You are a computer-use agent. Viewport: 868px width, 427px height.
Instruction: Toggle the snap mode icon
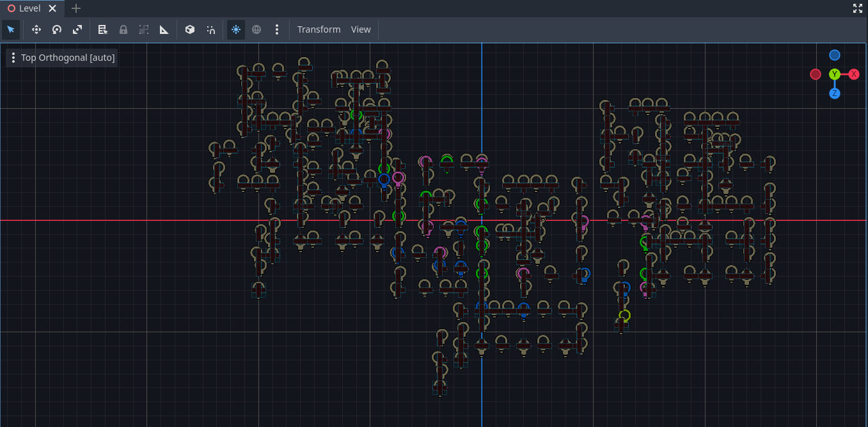coord(210,29)
